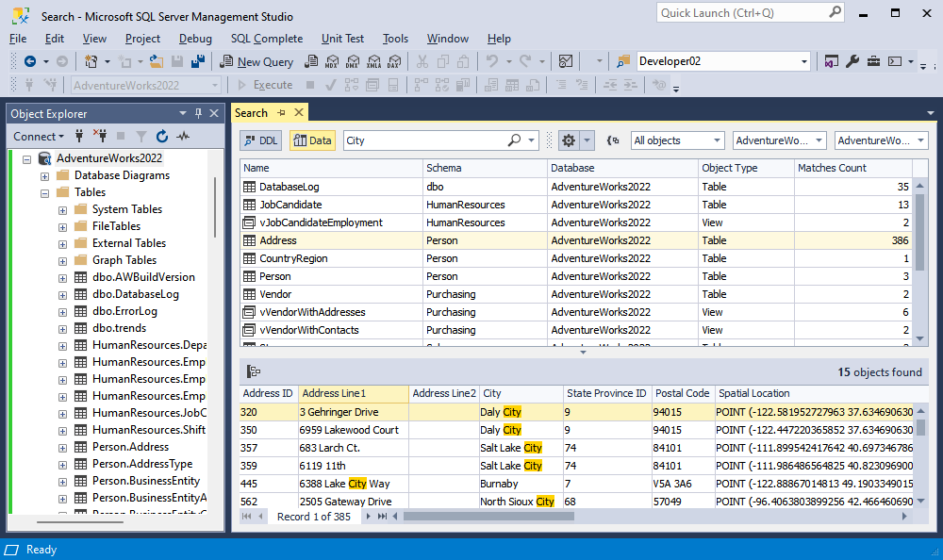Go to the last record button

coord(382,516)
